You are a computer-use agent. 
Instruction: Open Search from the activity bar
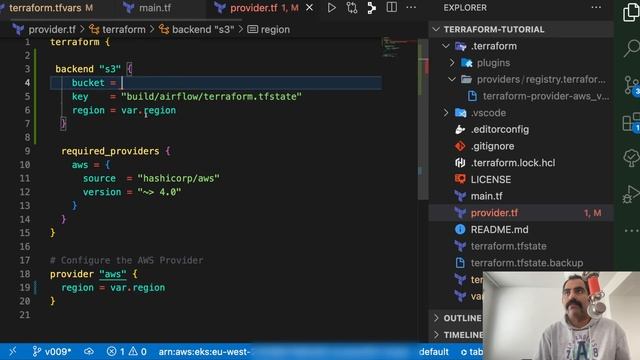[x=631, y=48]
